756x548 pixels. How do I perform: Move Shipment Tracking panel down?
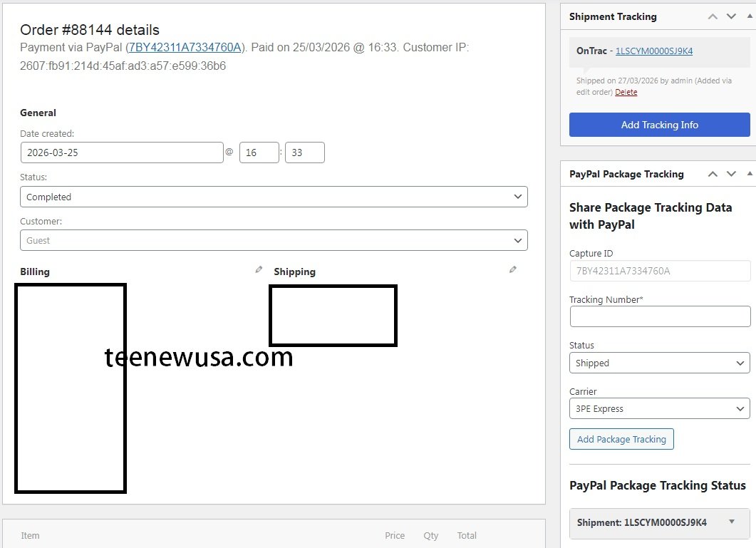coord(731,16)
